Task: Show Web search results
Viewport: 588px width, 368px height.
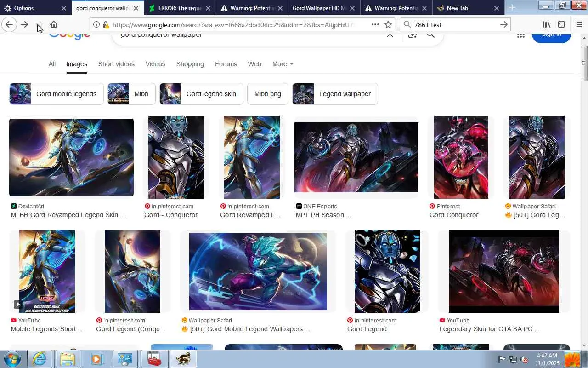Action: (x=254, y=64)
